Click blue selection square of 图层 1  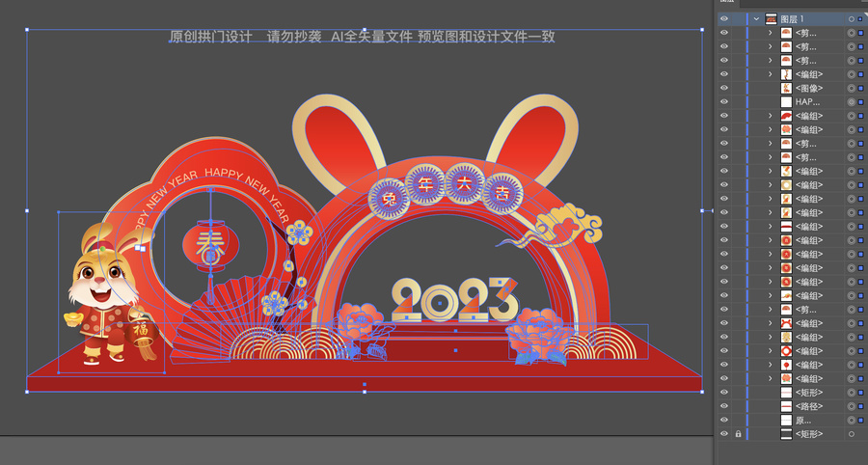pos(860,19)
